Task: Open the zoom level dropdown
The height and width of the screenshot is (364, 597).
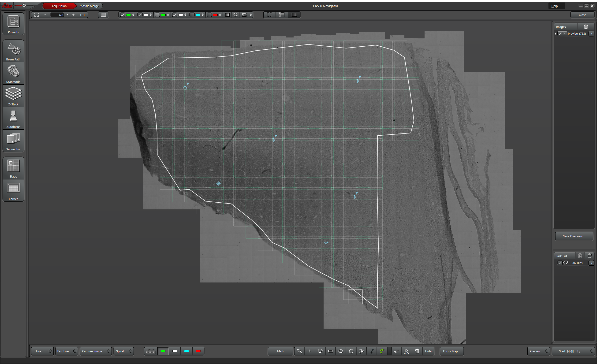Action: [67, 15]
